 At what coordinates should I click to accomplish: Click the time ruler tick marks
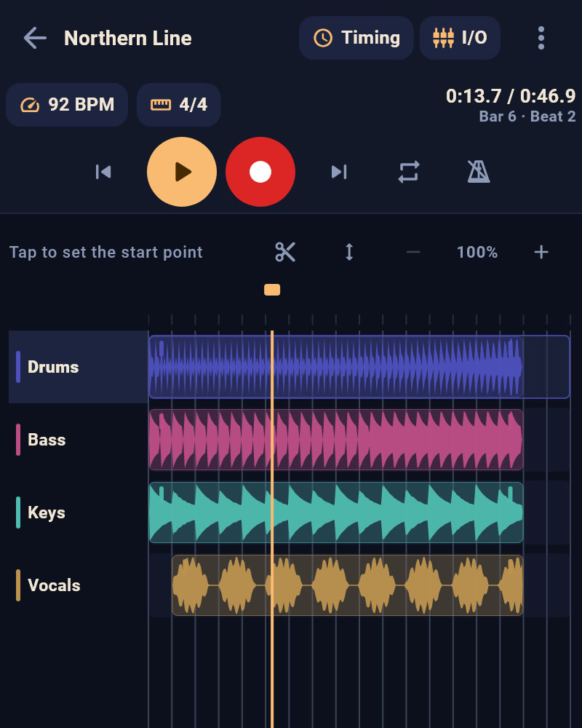click(359, 320)
